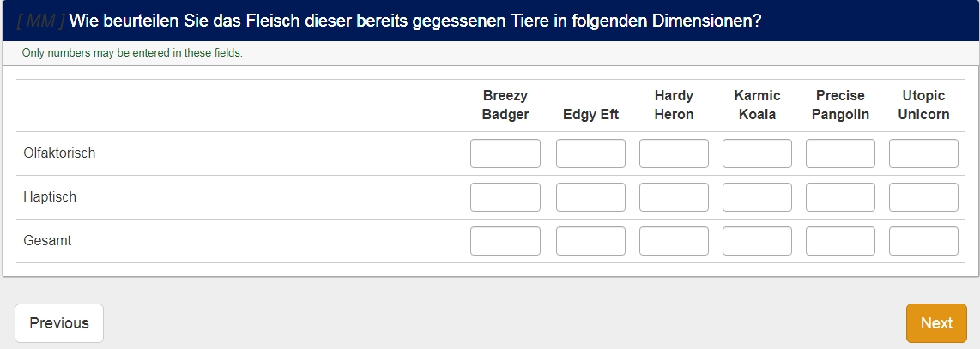This screenshot has width=980, height=349.
Task: Focus Haptisch box for Hardy Heron
Action: click(674, 197)
